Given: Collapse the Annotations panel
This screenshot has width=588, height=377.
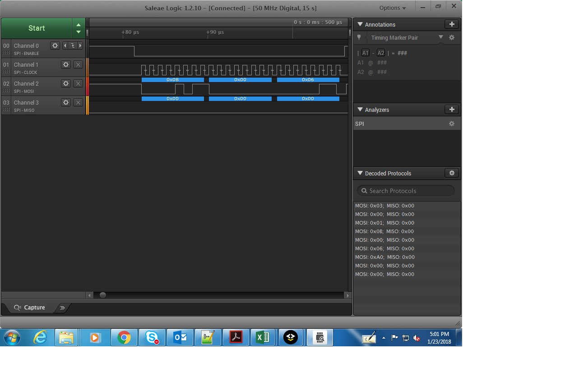Looking at the screenshot, I should tap(360, 24).
